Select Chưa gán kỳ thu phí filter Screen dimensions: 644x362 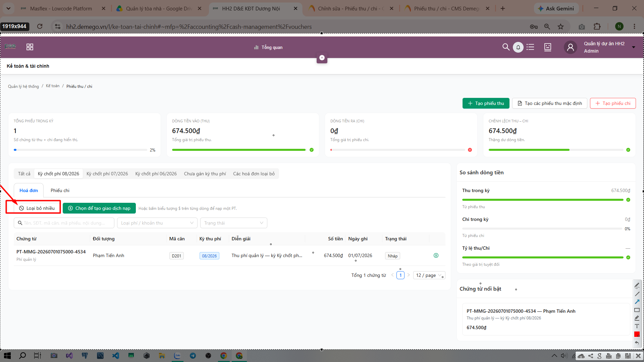click(x=205, y=174)
